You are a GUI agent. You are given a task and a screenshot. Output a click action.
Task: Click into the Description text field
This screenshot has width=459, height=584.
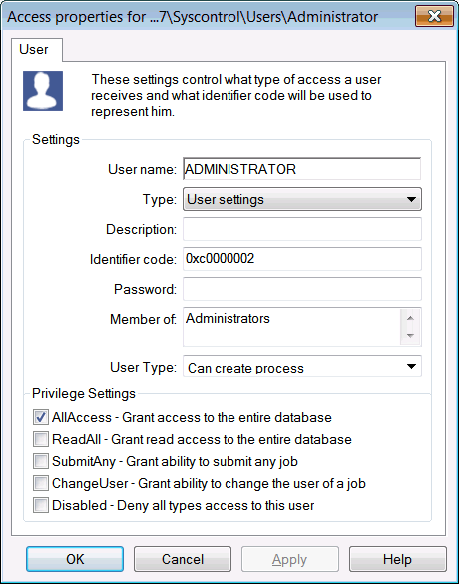[x=302, y=229]
